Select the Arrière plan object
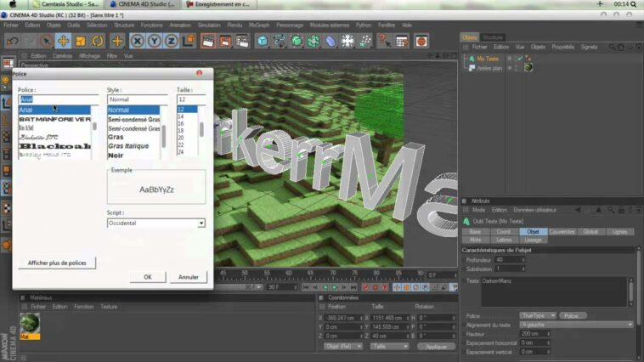The height and width of the screenshot is (362, 644). [x=489, y=68]
